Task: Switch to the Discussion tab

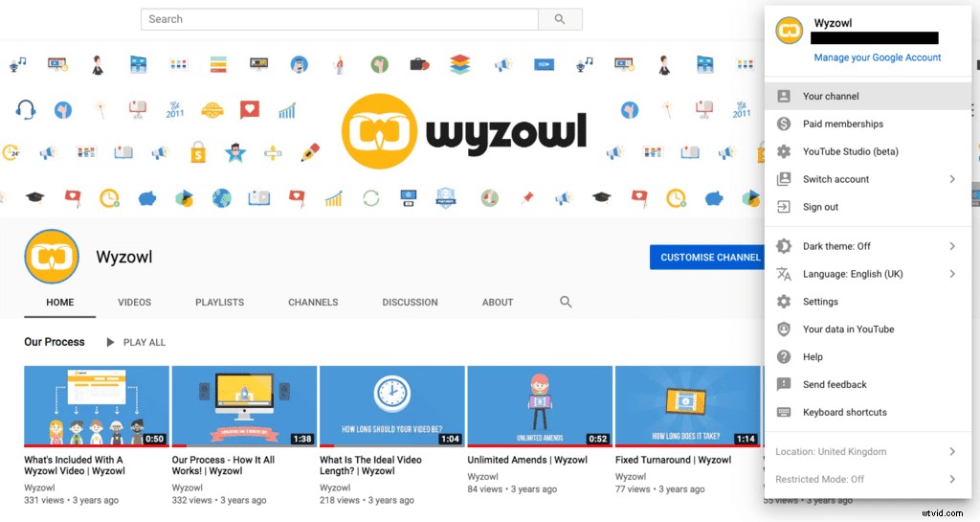Action: coord(410,302)
